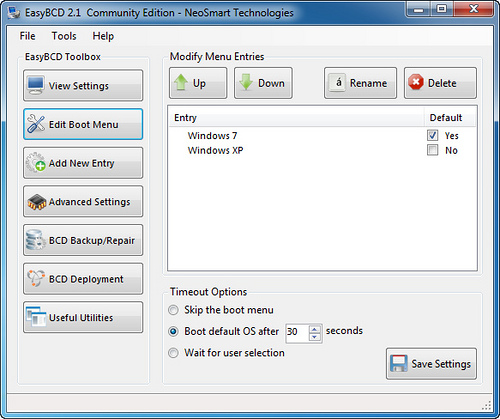Open Add New Entry gear icon

pyautogui.click(x=36, y=163)
